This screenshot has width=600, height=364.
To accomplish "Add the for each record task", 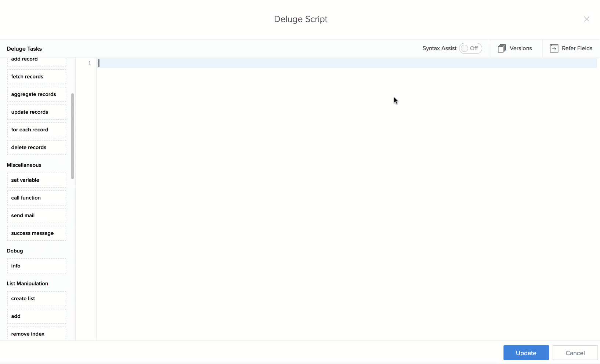I will 37,130.
